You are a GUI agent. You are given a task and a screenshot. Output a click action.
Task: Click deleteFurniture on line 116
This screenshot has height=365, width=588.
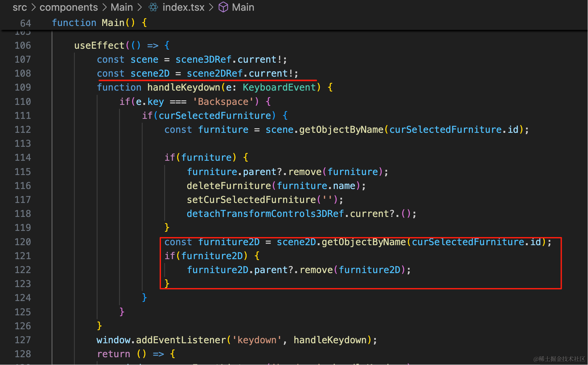click(229, 186)
